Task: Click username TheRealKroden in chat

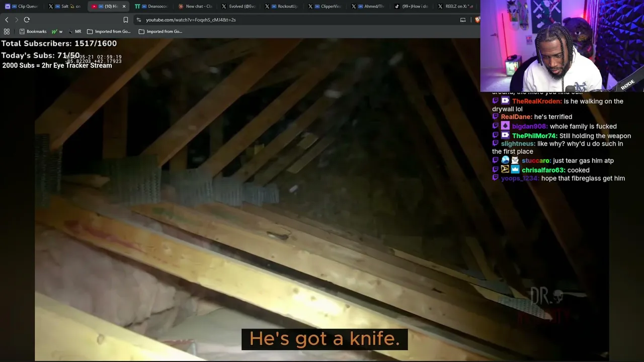Action: pyautogui.click(x=537, y=101)
